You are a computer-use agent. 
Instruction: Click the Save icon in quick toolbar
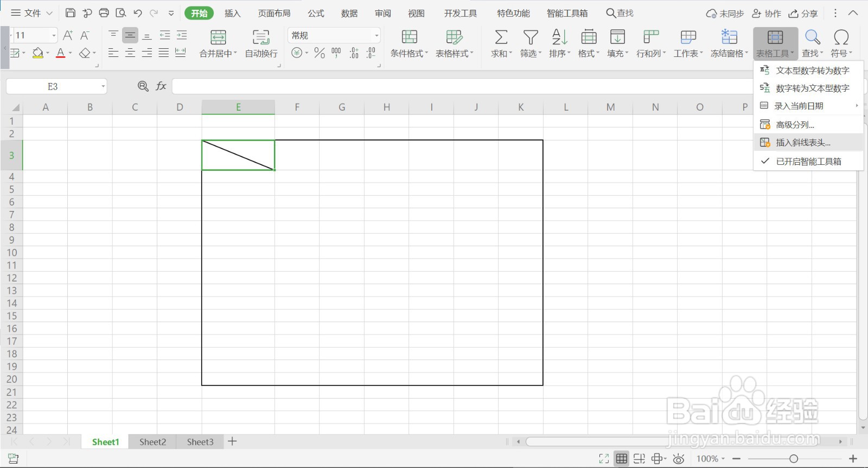click(x=71, y=13)
